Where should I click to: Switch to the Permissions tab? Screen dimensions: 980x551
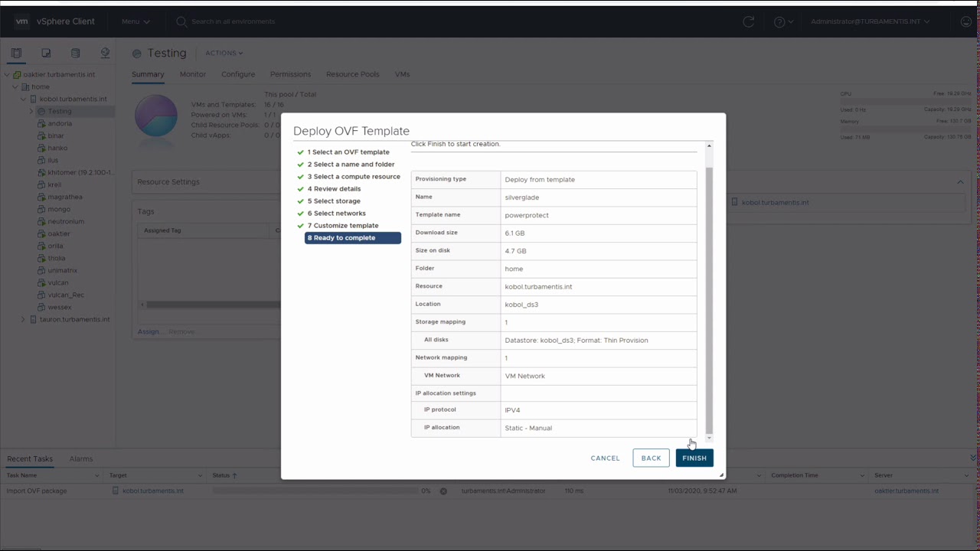[290, 74]
